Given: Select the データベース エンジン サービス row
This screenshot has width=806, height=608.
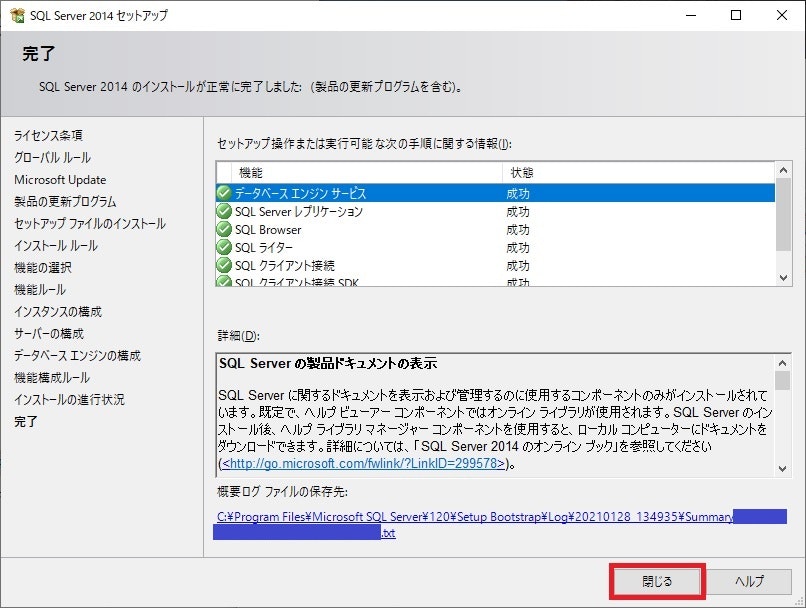Looking at the screenshot, I should tap(496, 193).
